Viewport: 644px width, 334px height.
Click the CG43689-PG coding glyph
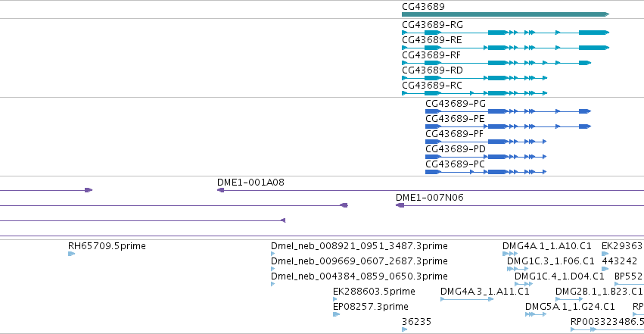click(508, 111)
